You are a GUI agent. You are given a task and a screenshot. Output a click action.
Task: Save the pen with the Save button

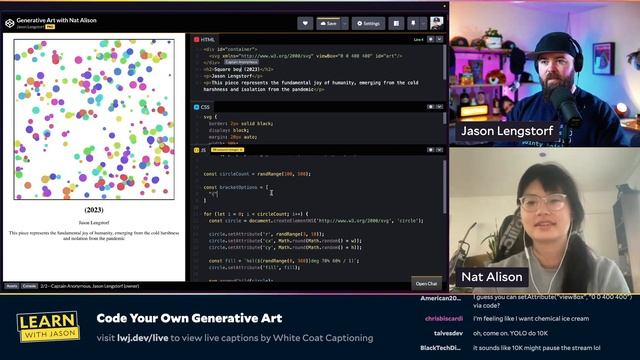(x=329, y=23)
